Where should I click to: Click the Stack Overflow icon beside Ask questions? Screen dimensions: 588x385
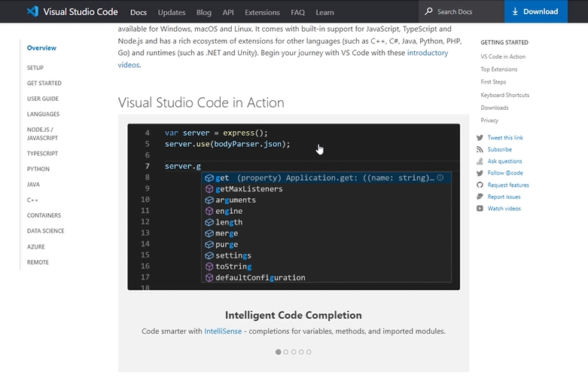point(480,161)
